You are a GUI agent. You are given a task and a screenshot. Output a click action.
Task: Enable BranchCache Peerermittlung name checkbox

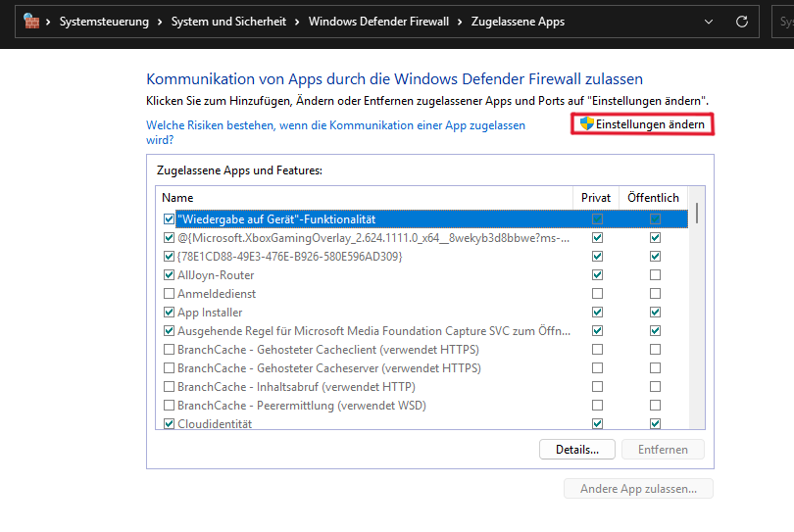(170, 406)
